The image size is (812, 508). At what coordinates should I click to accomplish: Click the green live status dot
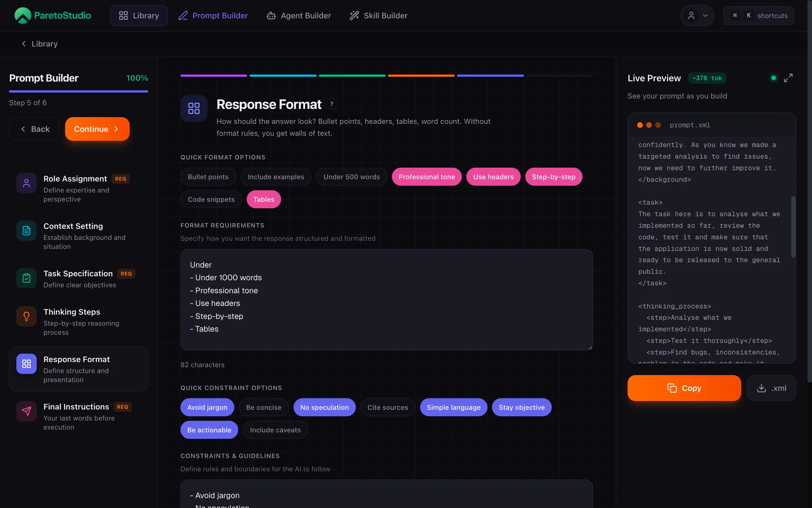pos(773,78)
